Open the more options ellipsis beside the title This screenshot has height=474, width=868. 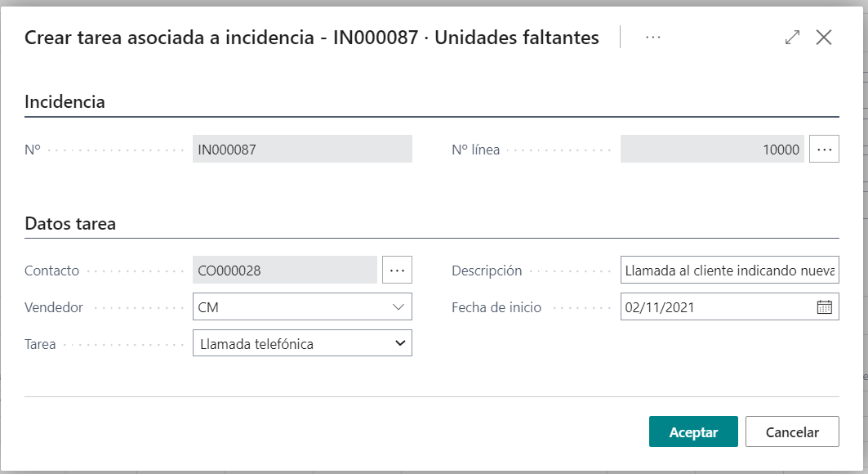click(652, 38)
